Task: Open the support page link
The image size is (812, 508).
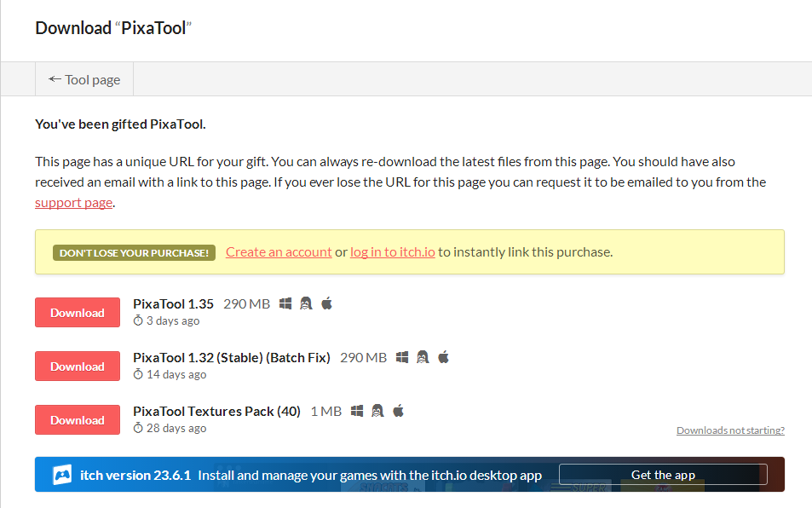Action: coord(73,203)
